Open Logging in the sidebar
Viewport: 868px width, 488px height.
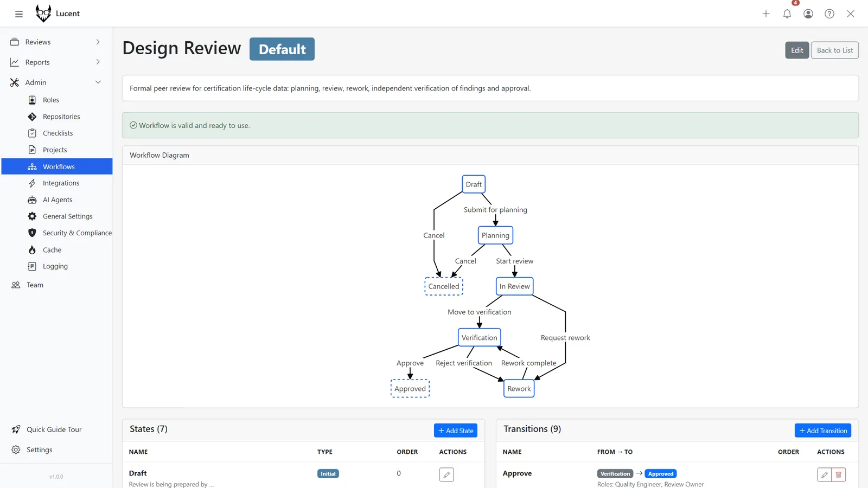(x=57, y=266)
